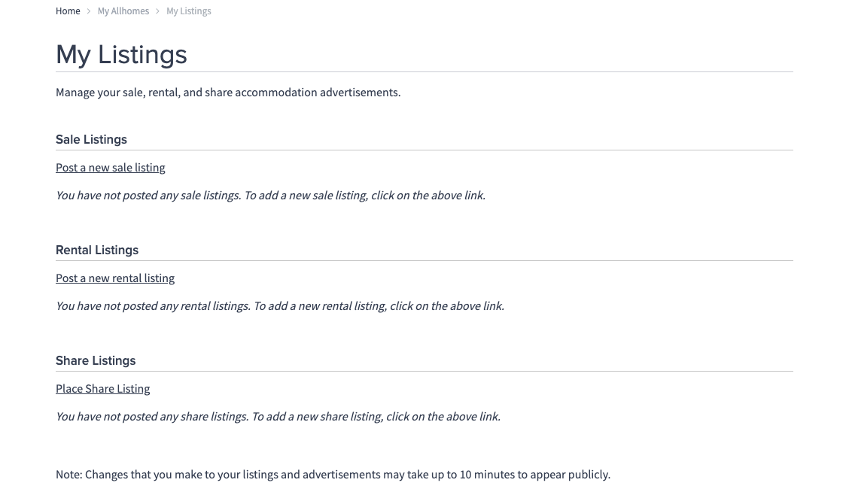Click the divider under Sale Listings heading

[x=424, y=149]
